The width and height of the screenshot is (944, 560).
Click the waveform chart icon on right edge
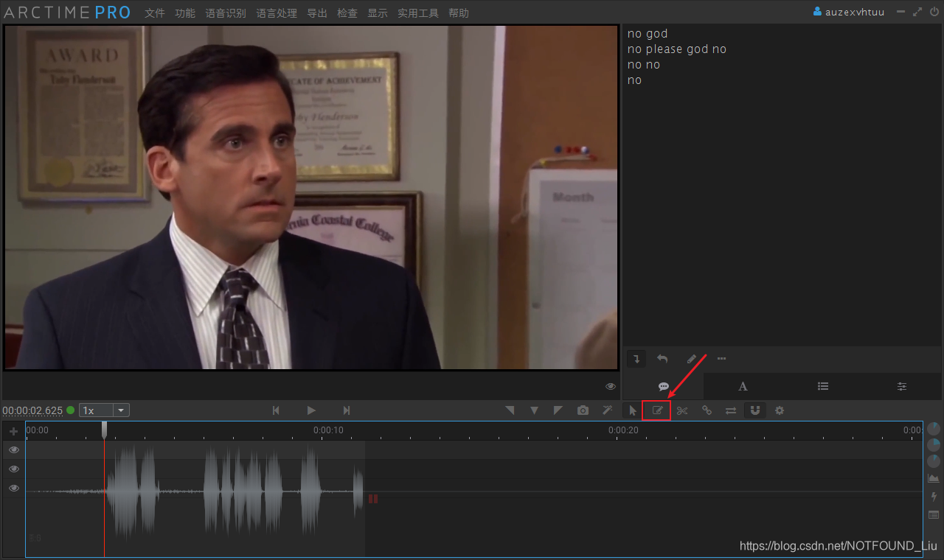934,478
